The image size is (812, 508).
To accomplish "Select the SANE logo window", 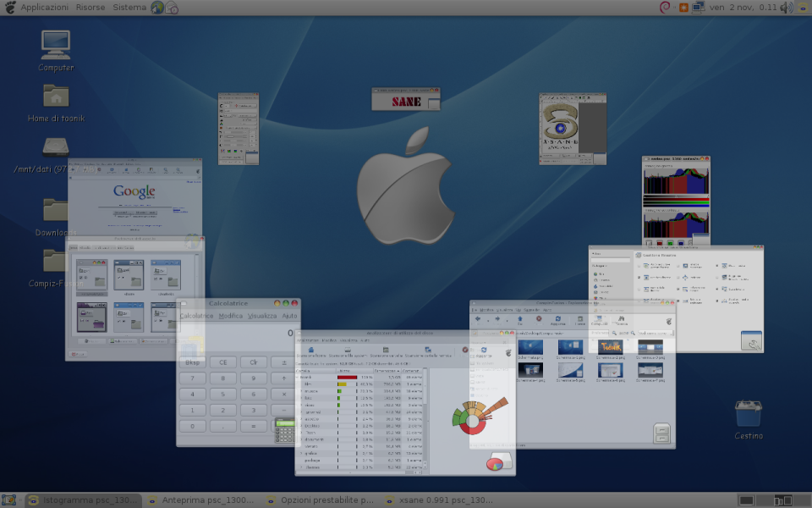I will click(x=406, y=99).
